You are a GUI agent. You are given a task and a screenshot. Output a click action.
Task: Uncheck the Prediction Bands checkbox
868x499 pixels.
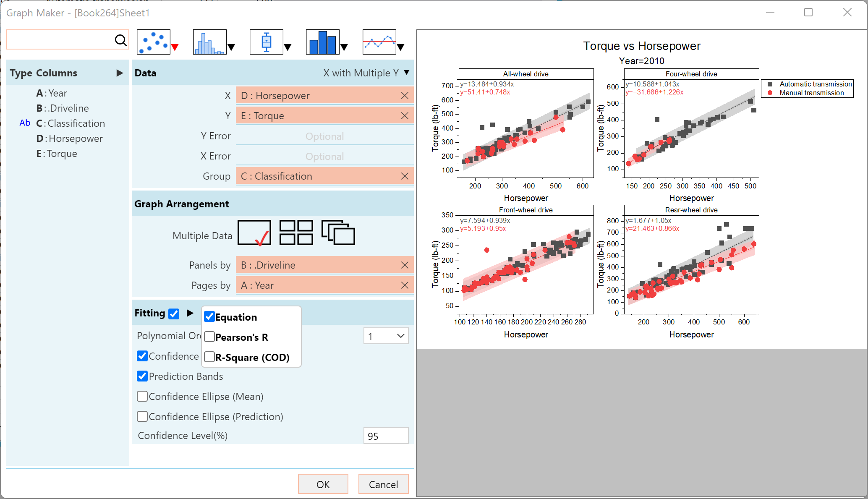pyautogui.click(x=142, y=376)
